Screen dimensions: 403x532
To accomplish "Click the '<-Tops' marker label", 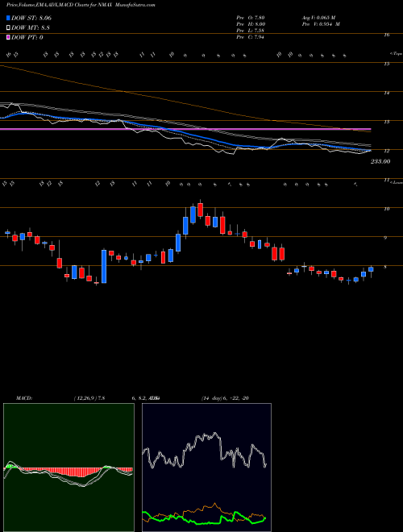I will pos(396,54).
